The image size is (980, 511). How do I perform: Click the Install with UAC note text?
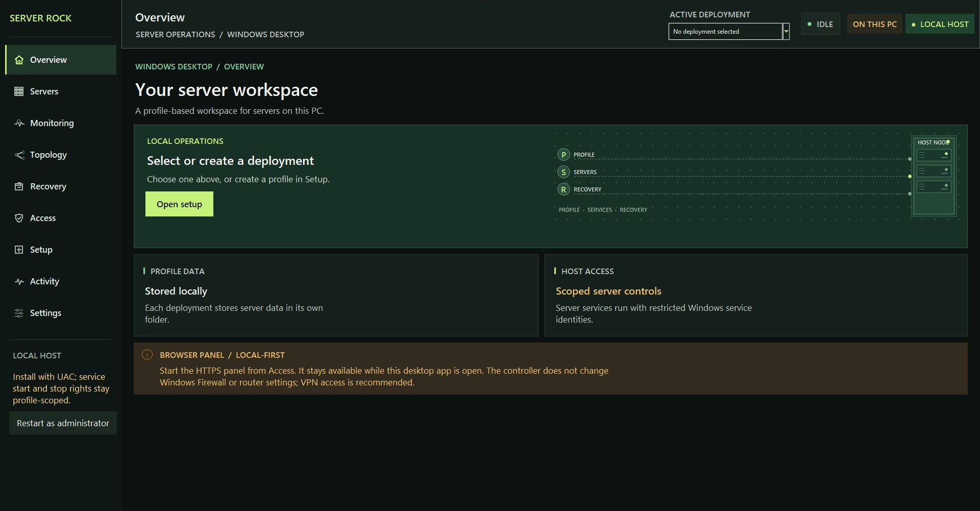(x=61, y=388)
